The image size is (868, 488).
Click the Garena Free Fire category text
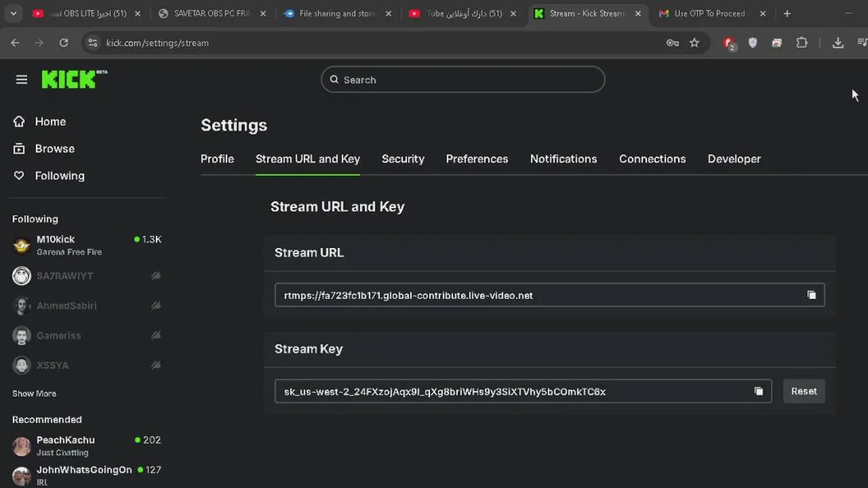pyautogui.click(x=69, y=252)
